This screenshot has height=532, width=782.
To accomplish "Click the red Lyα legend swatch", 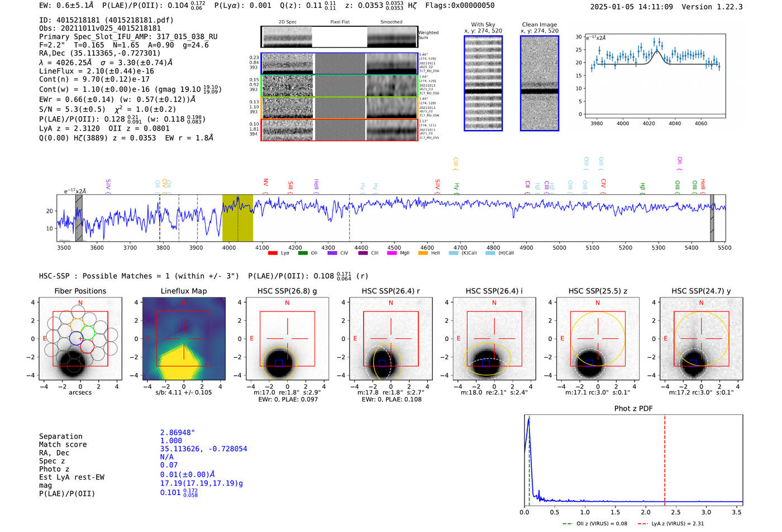I will coord(273,253).
